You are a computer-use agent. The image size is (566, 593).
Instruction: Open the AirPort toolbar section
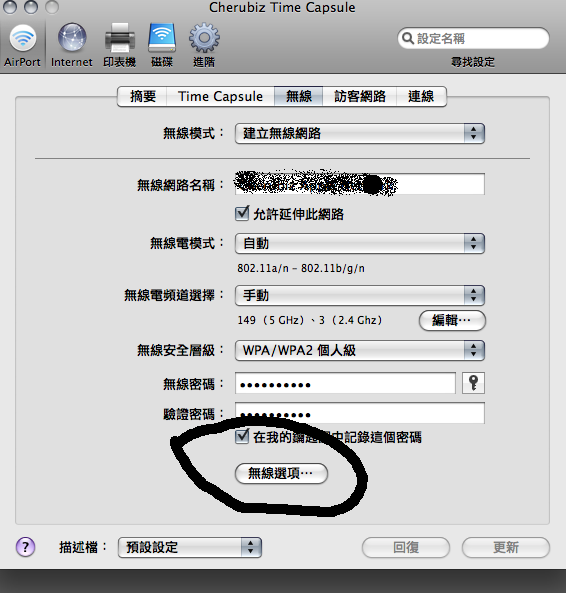tap(22, 45)
